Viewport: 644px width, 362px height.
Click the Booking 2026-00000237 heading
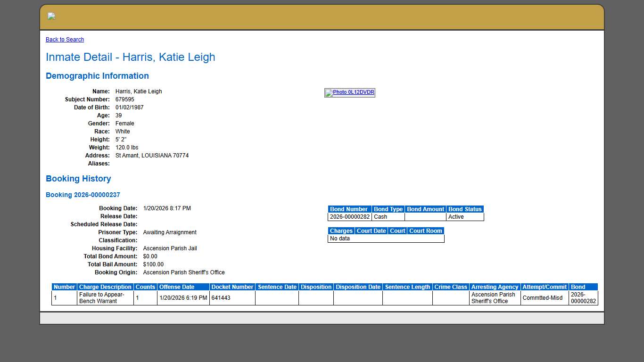coord(83,195)
